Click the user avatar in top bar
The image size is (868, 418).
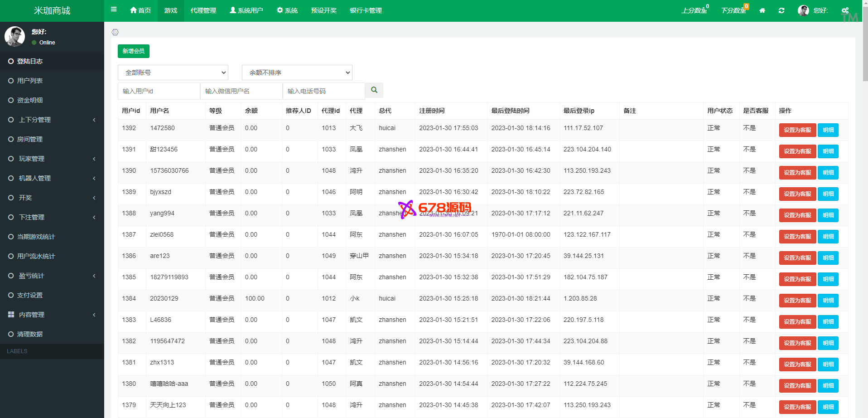click(x=803, y=10)
